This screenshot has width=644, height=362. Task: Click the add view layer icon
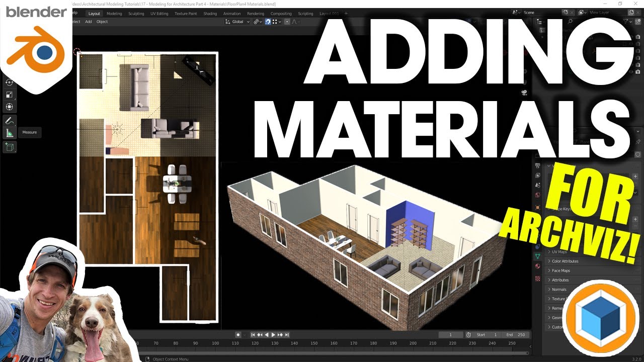(631, 12)
